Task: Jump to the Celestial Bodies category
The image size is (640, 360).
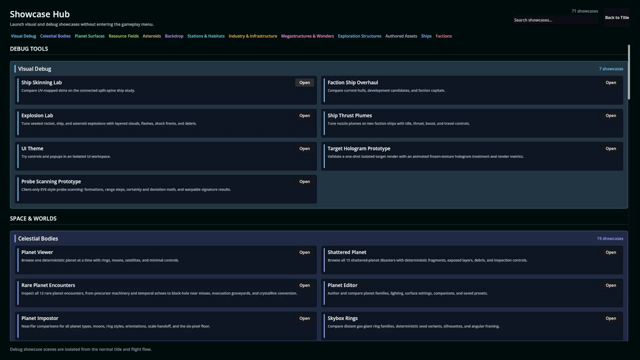Action: [55, 36]
